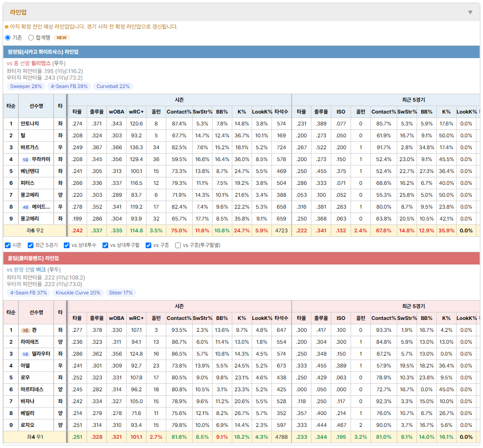Image resolution: width=483 pixels, height=448 pixels.
Task: Toggle the vs 상대투수 checkbox
Action: click(66, 245)
